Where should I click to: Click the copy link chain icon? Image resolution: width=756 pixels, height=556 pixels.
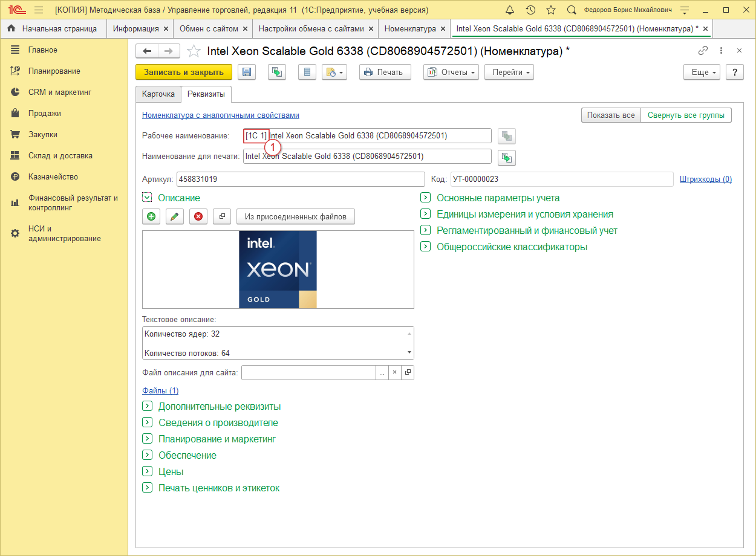(x=703, y=51)
